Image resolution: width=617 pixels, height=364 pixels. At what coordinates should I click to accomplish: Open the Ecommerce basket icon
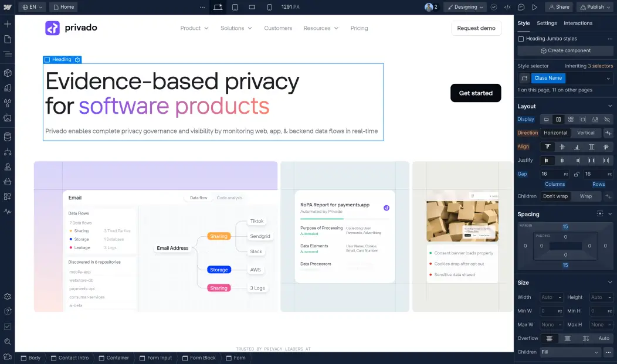(8, 182)
